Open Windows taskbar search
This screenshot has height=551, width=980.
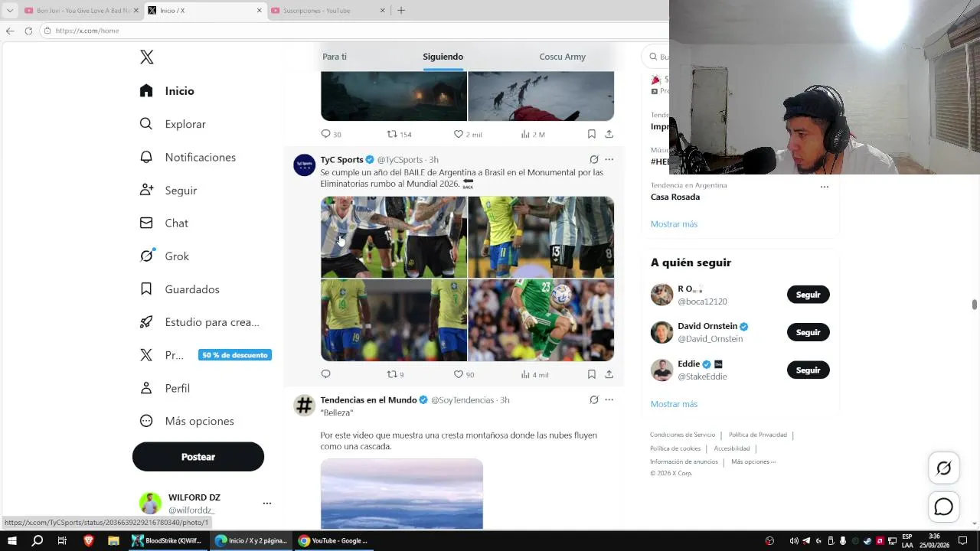(37, 540)
